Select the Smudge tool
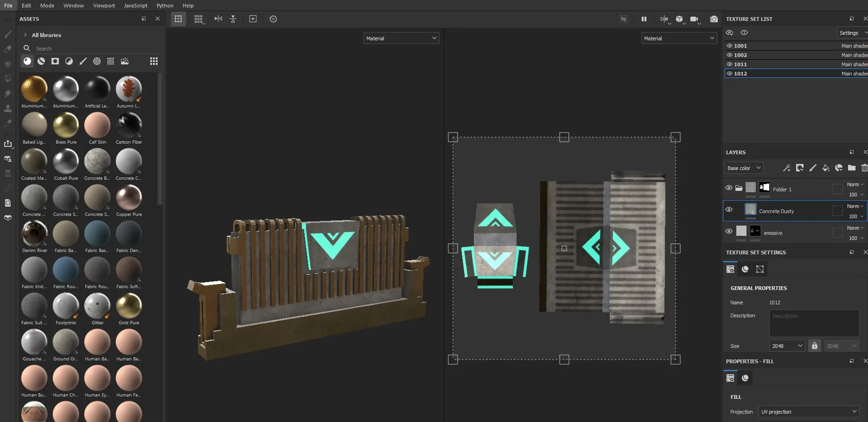 [x=8, y=94]
